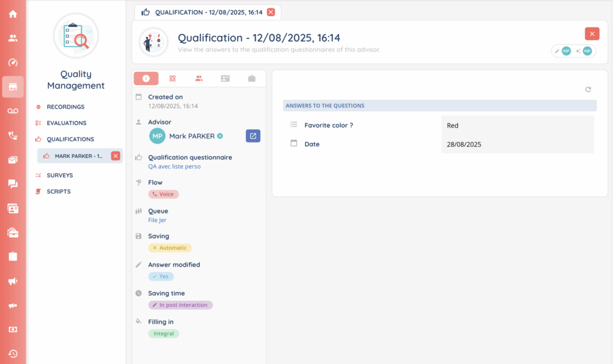Open the Scripts section

pyautogui.click(x=59, y=192)
